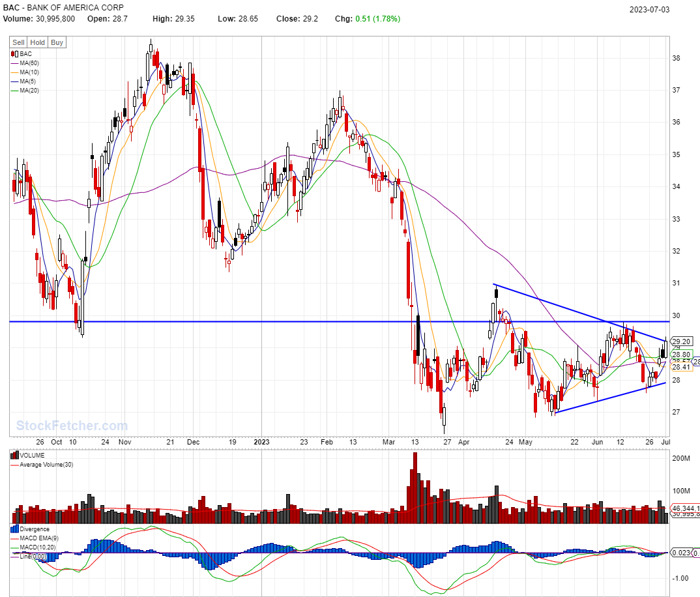
Task: Click the MACD EMA(9) legend entry
Action: (35, 538)
